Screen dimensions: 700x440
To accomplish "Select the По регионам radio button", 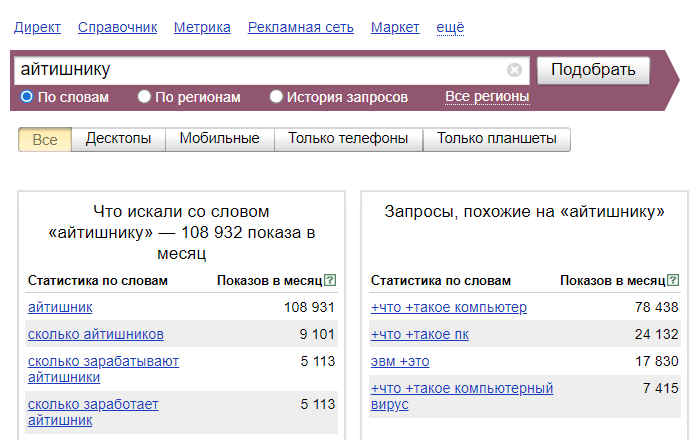I will [x=144, y=96].
